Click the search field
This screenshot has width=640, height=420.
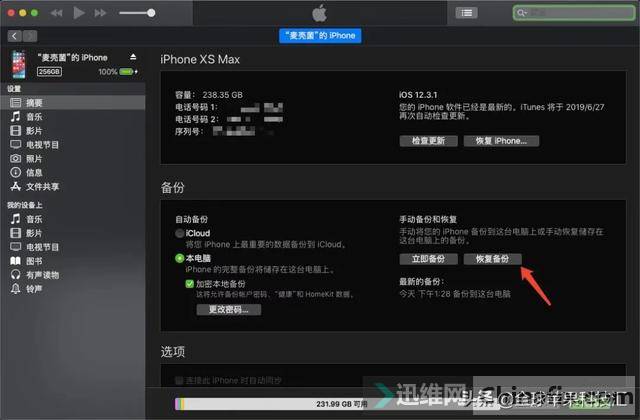[573, 13]
